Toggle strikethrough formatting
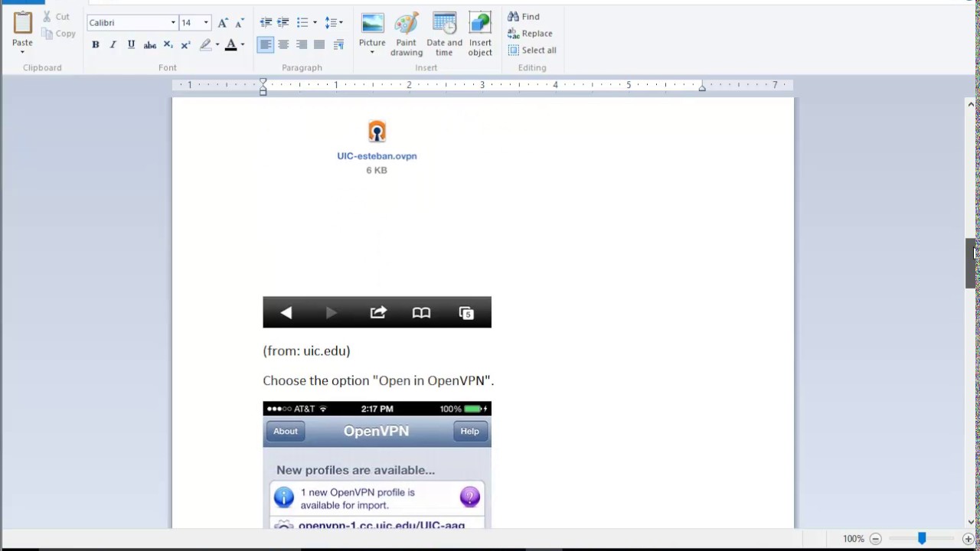Image resolution: width=980 pixels, height=551 pixels. [150, 45]
